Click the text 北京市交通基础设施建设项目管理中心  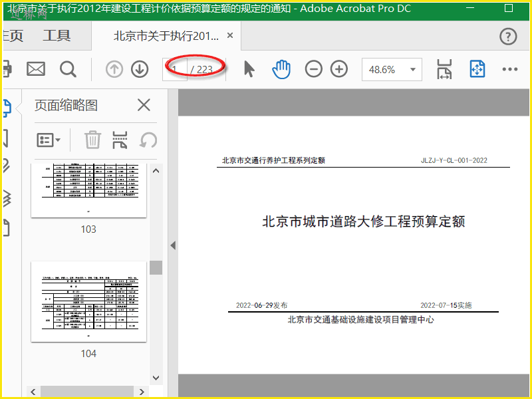point(360,320)
